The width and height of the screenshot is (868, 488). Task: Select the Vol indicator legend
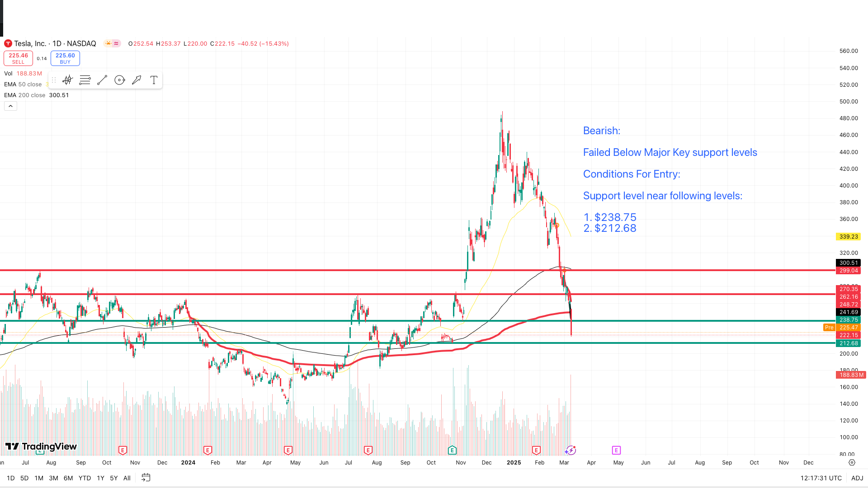[23, 74]
